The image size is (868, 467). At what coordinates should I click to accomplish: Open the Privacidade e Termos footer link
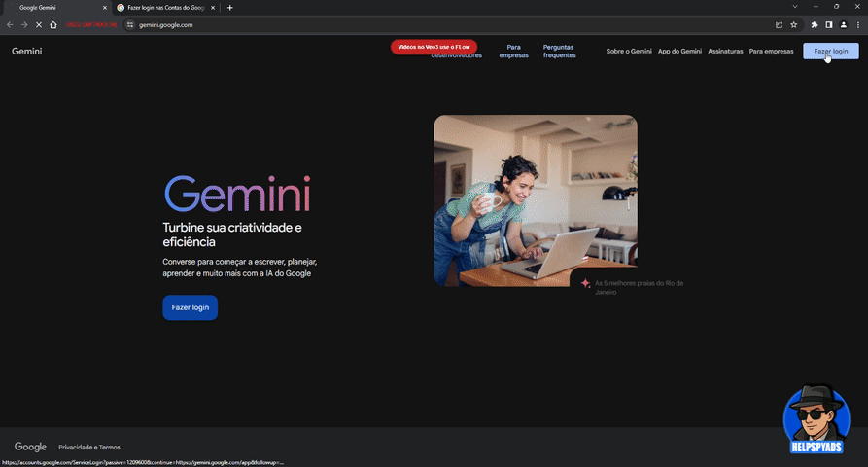point(89,448)
